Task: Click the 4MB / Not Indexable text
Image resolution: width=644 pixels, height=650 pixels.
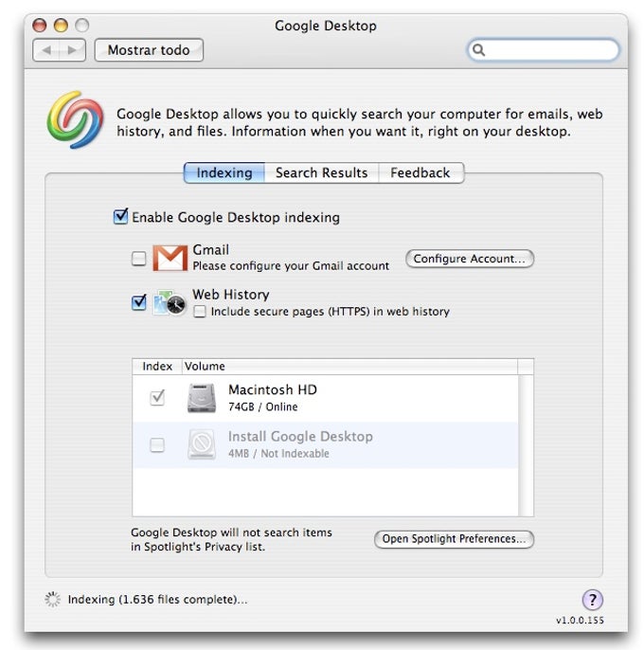Action: click(278, 454)
